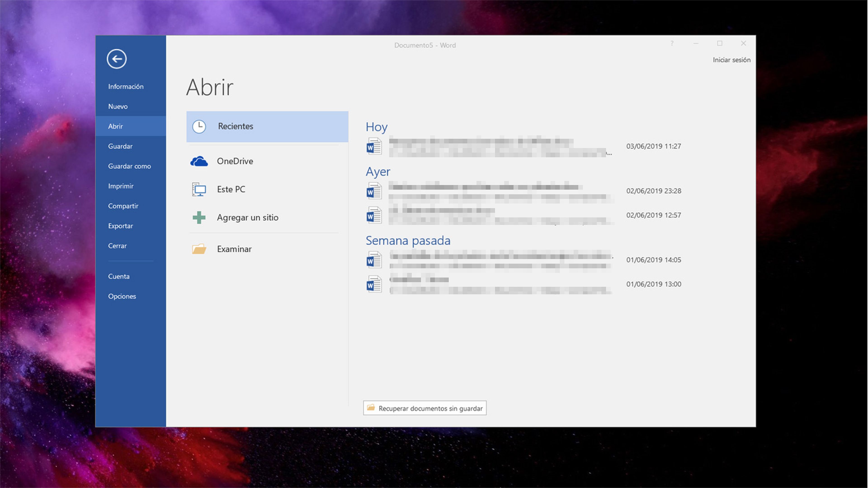Select the OneDrive location
Screen dimensions: 868x488
click(x=267, y=161)
